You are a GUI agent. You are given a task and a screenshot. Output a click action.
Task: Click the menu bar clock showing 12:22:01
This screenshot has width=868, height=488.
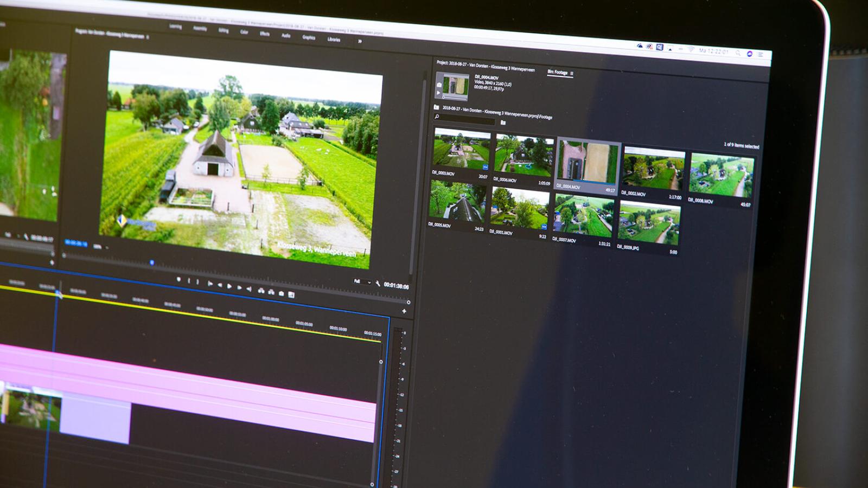[x=714, y=51]
